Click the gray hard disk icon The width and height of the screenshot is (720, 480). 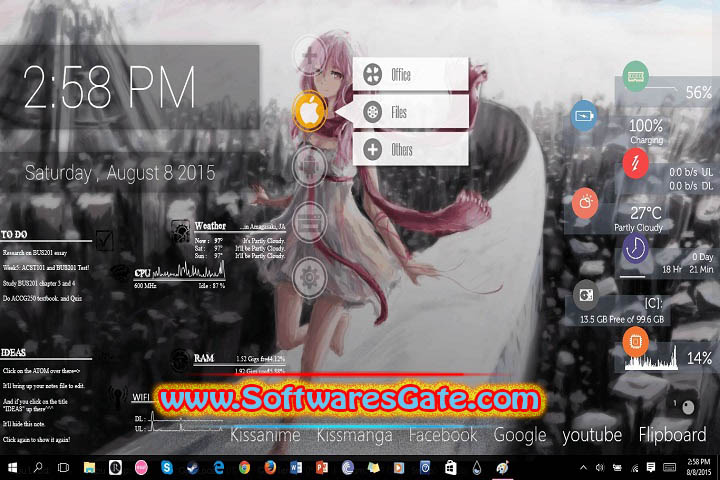[x=586, y=295]
